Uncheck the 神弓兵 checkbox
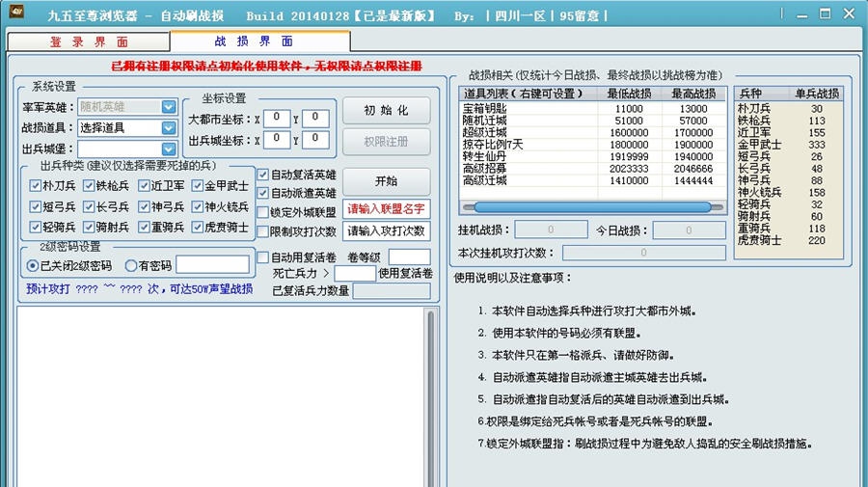 (144, 207)
